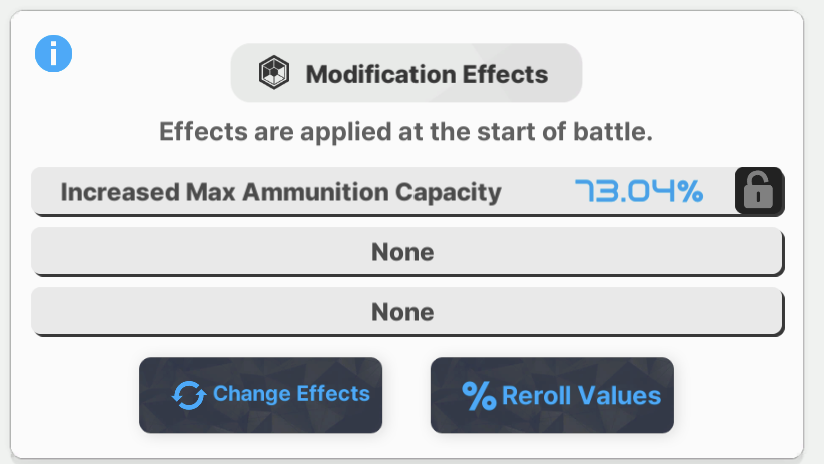Click the Change Effects button
The image size is (824, 464).
(261, 395)
